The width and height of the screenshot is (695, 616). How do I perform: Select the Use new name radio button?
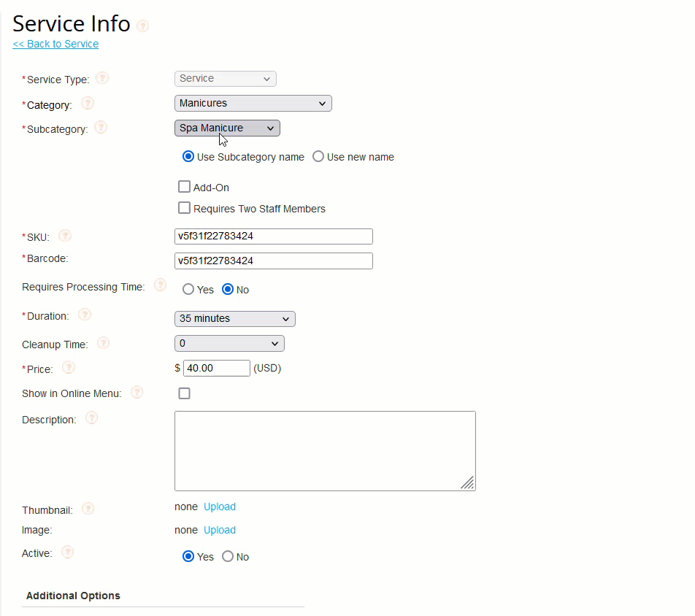318,156
